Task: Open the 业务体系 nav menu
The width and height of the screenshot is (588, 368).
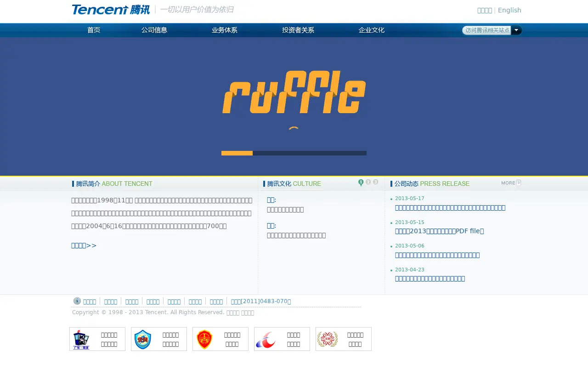Action: pos(225,30)
